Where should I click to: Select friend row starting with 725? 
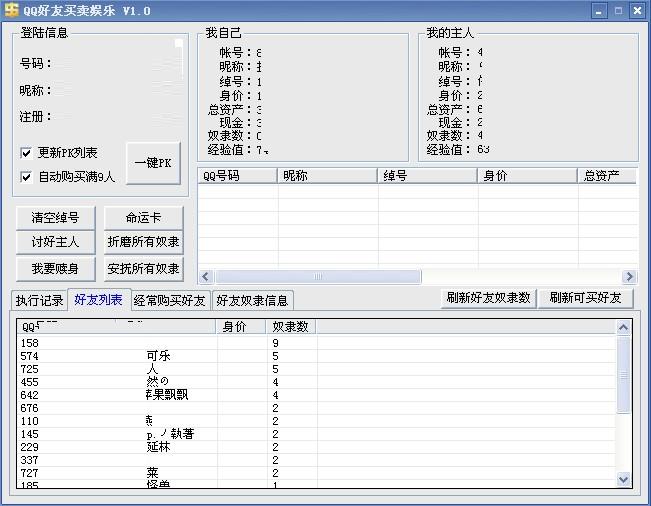(316, 369)
